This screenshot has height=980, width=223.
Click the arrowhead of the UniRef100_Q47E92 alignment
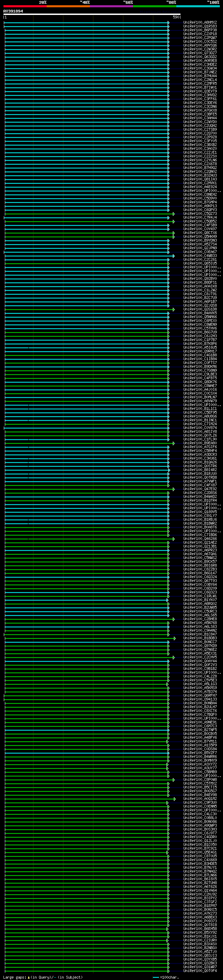[174, 489]
